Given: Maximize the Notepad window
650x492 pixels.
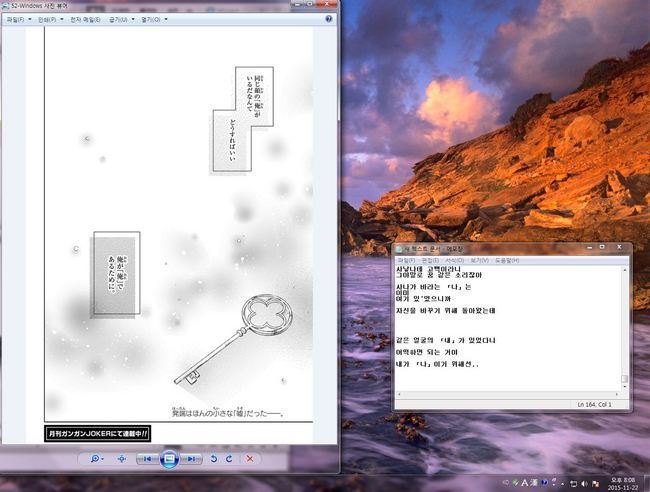Looking at the screenshot, I should click(x=602, y=247).
